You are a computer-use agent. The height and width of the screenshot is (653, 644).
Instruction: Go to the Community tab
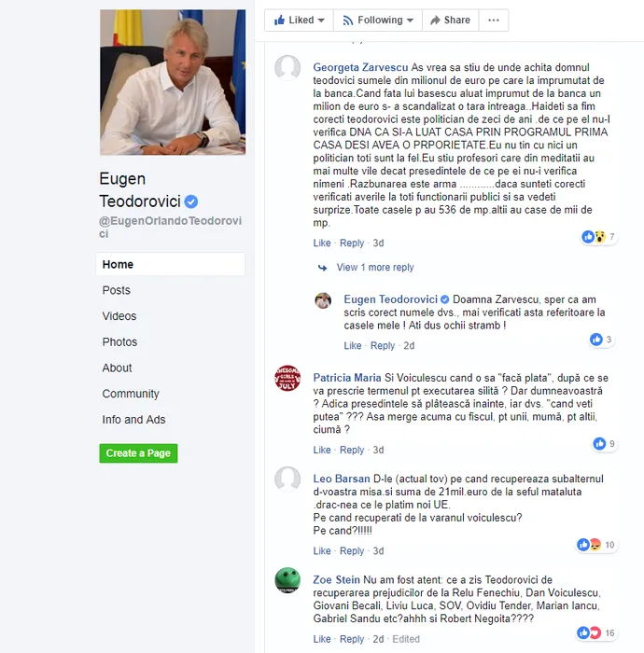point(131,394)
